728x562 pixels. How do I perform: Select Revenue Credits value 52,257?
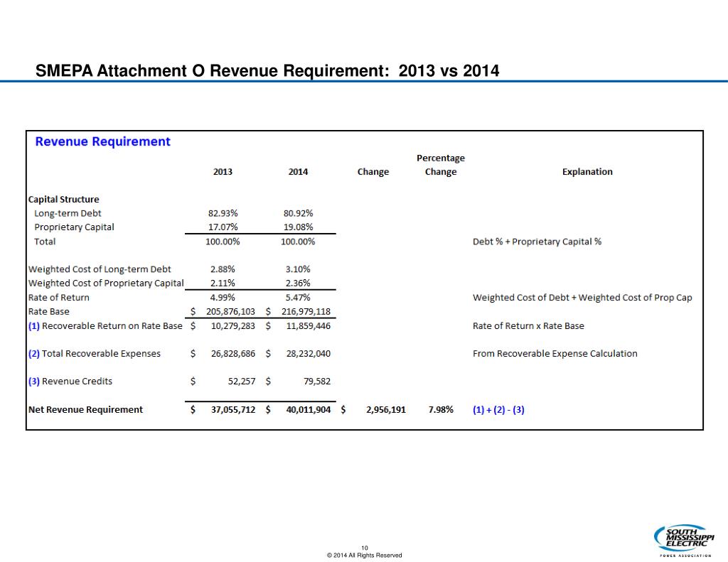point(242,382)
